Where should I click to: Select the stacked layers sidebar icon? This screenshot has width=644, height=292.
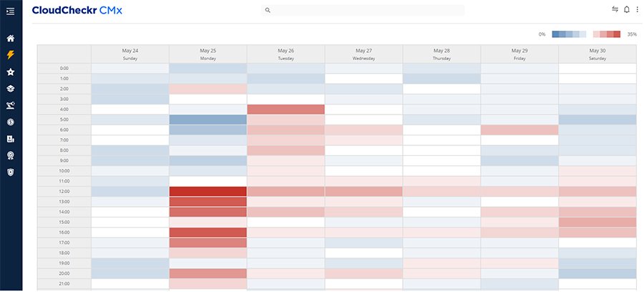tap(11, 89)
